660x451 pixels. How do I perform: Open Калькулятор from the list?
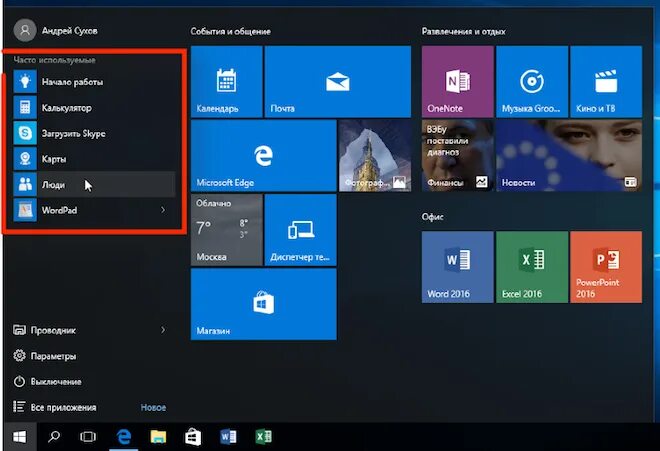coord(94,108)
